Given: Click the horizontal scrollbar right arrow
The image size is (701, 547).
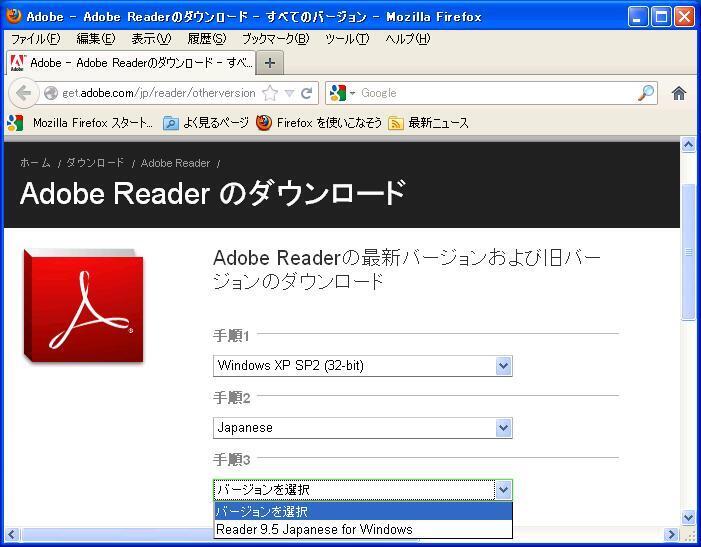Looking at the screenshot, I should coord(671,534).
